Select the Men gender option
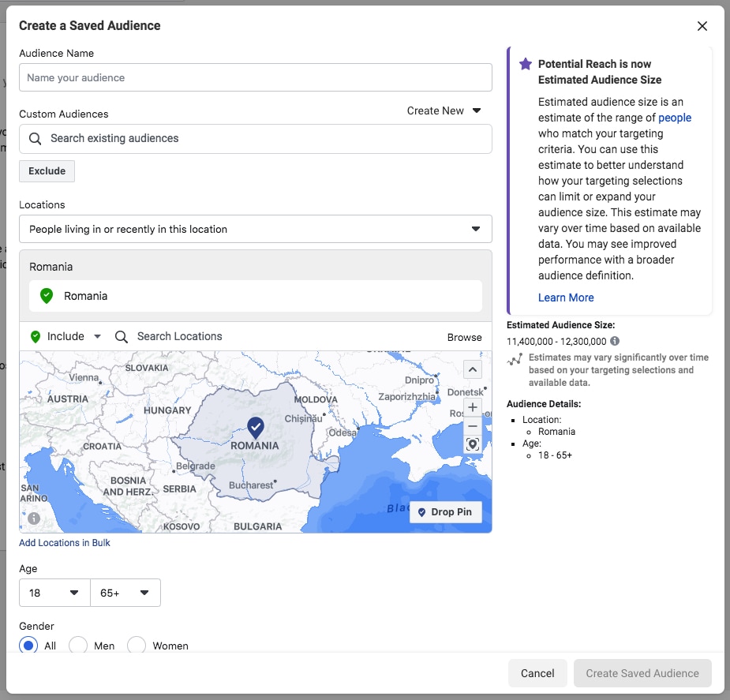Viewport: 730px width, 700px height. (x=78, y=646)
